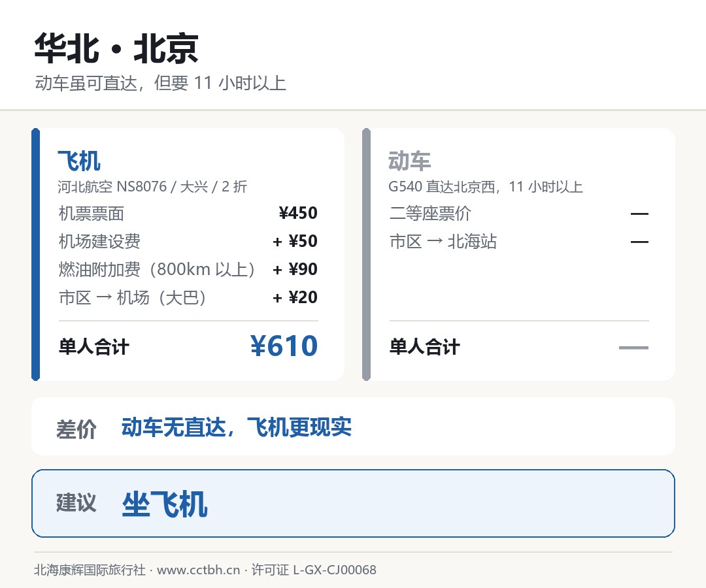Click '燃油附加费（800km 以上）' label

[x=157, y=269]
